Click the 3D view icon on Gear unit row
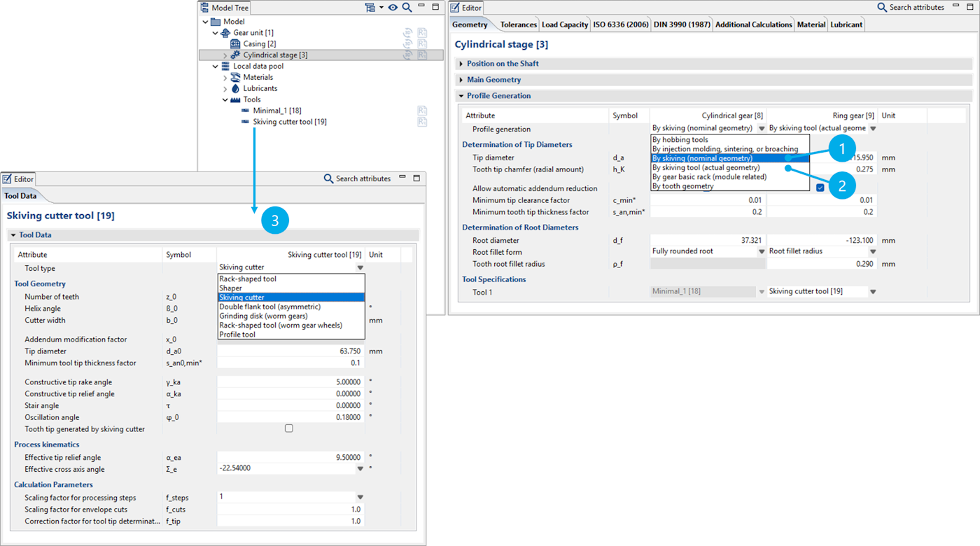The height and width of the screenshot is (546, 980). [x=407, y=33]
